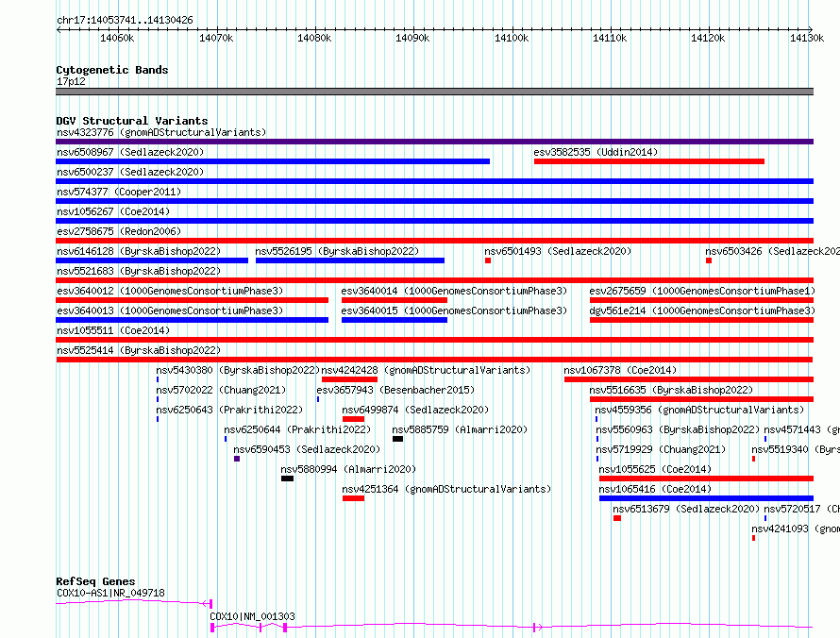Open the esv2758675 Redon2006 variant label

(x=119, y=231)
